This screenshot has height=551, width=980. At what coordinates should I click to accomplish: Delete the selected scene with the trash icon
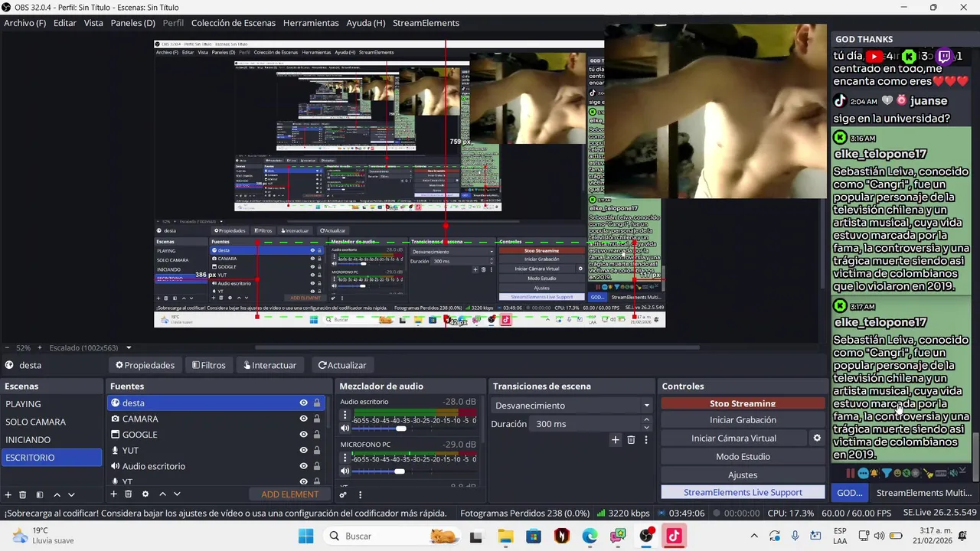[x=23, y=494]
